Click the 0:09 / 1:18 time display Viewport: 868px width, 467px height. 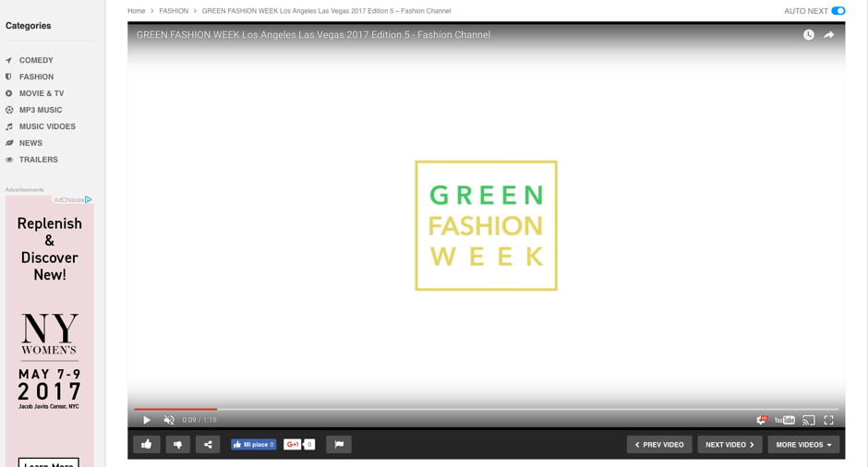[x=199, y=420]
